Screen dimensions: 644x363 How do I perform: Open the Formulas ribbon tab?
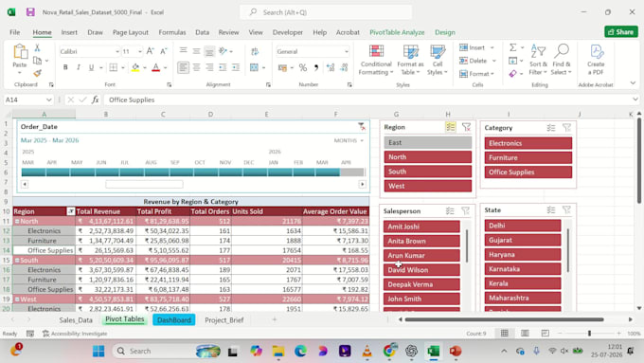point(172,32)
